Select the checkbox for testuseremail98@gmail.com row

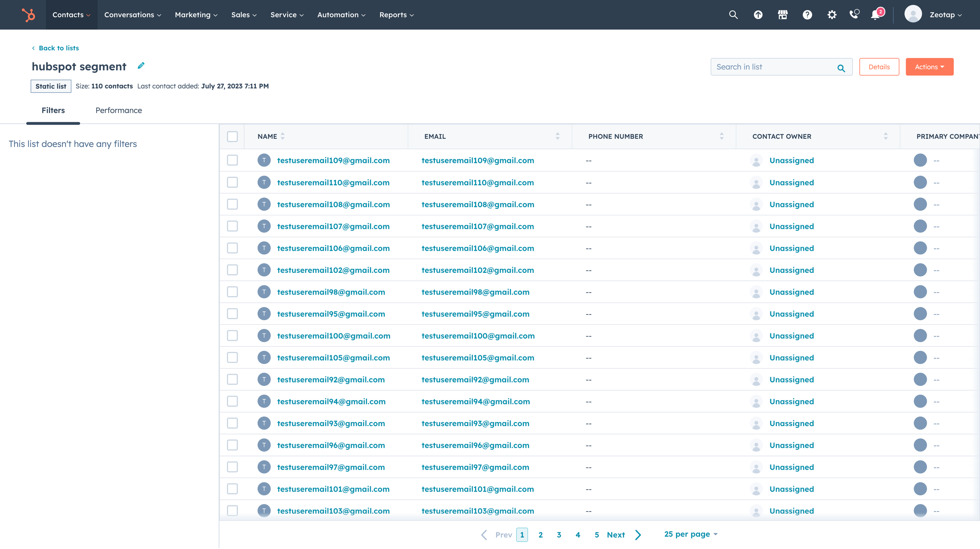click(232, 292)
